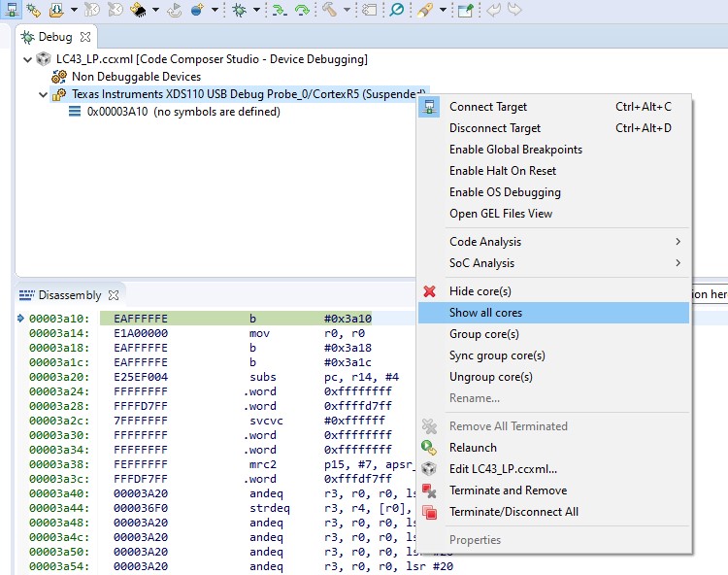The height and width of the screenshot is (575, 728).
Task: Choose Open GEL Files View
Action: tap(553, 214)
